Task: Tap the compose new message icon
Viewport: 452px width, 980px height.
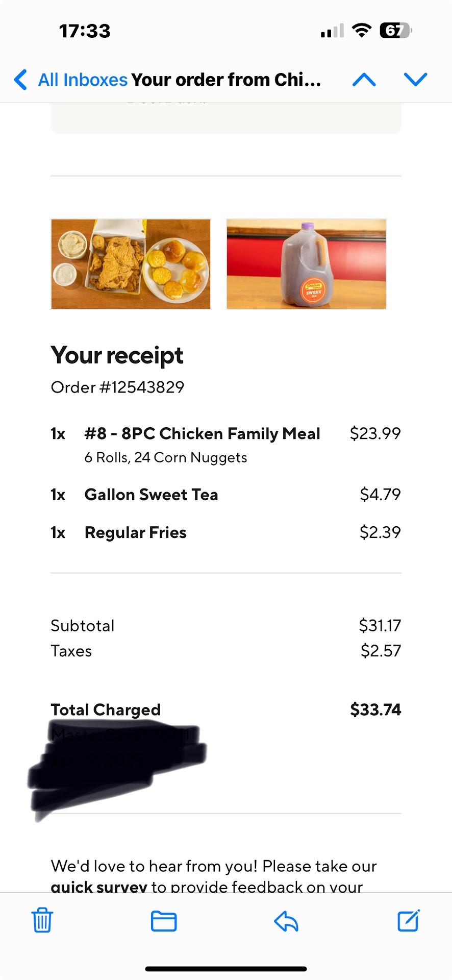Action: [x=409, y=920]
